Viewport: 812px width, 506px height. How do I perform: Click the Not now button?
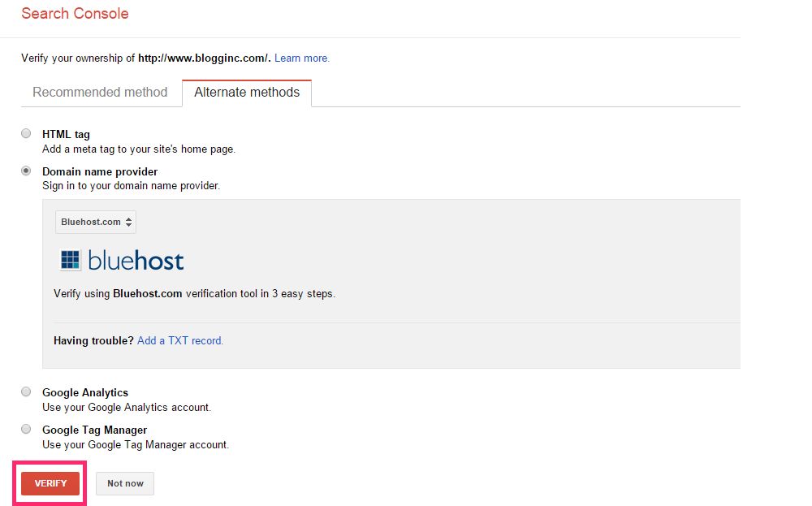tap(125, 483)
